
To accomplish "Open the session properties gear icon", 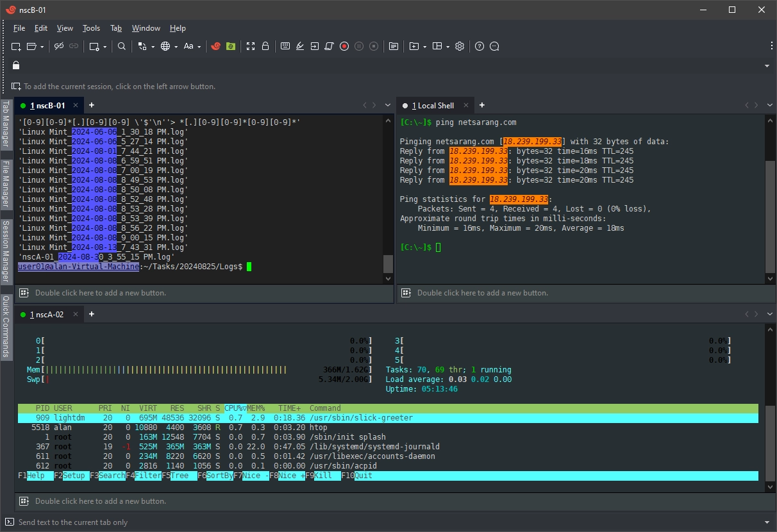I will [460, 46].
